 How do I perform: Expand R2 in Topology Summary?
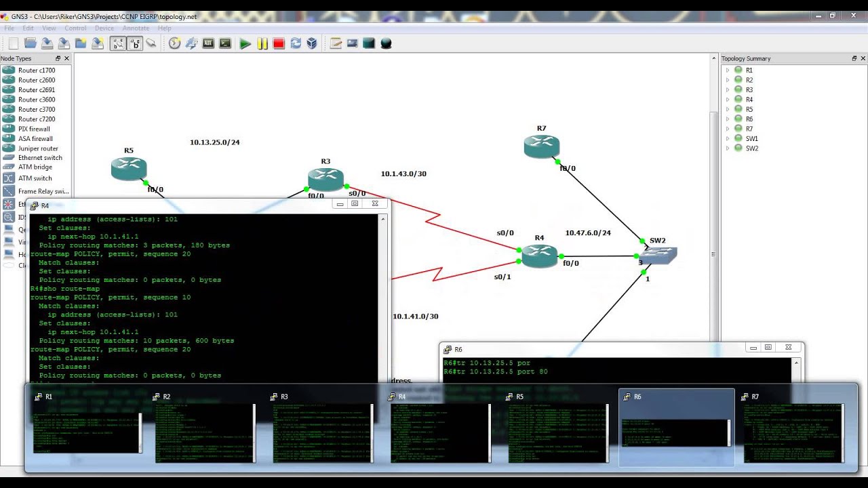click(x=728, y=80)
